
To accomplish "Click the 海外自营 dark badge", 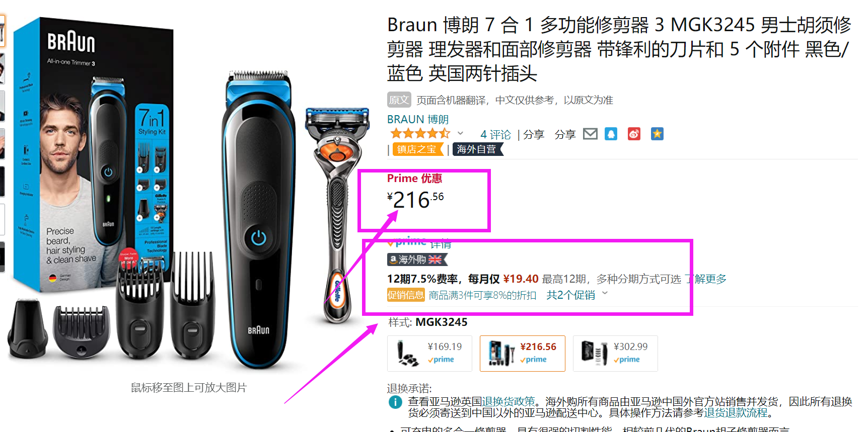I will [x=477, y=149].
